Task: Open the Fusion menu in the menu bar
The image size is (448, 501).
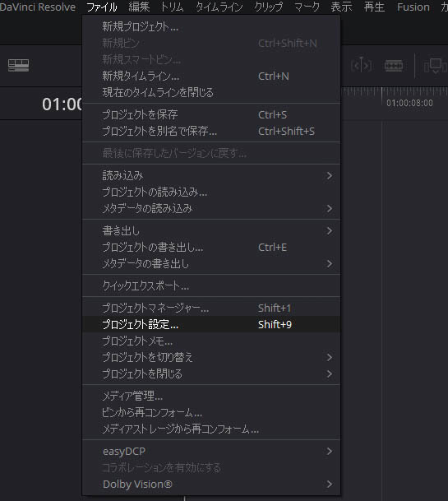Action: pyautogui.click(x=413, y=7)
